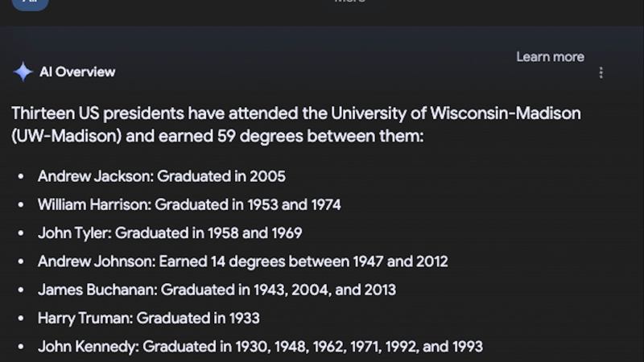Click the '(UW-Madison)' text in the summary
Image resolution: width=644 pixels, height=362 pixels.
66,136
